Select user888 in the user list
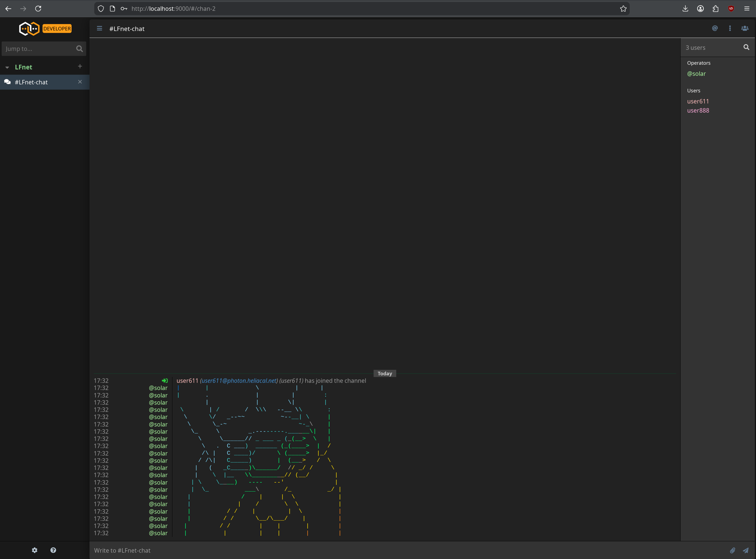Image resolution: width=756 pixels, height=559 pixels. coord(698,111)
